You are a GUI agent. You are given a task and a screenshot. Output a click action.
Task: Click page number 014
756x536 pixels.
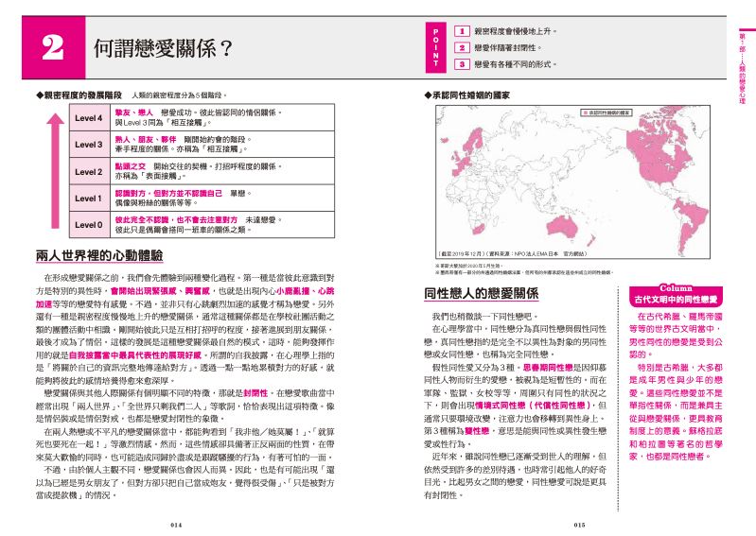(176, 525)
